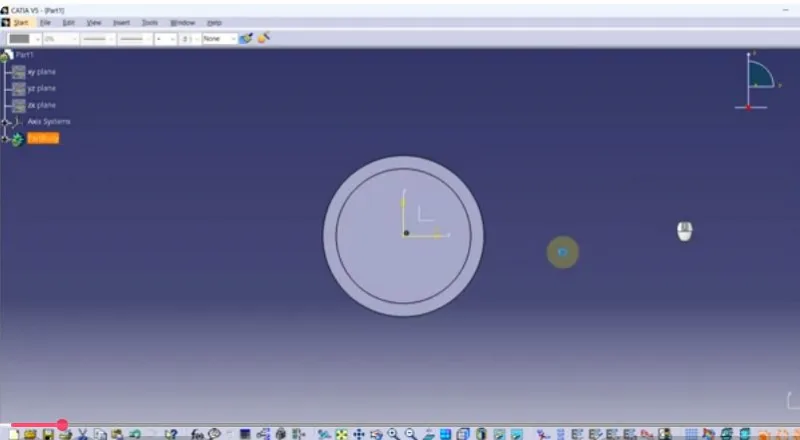This screenshot has height=440, width=800.
Task: Open the line type dropdown
Action: pos(135,39)
